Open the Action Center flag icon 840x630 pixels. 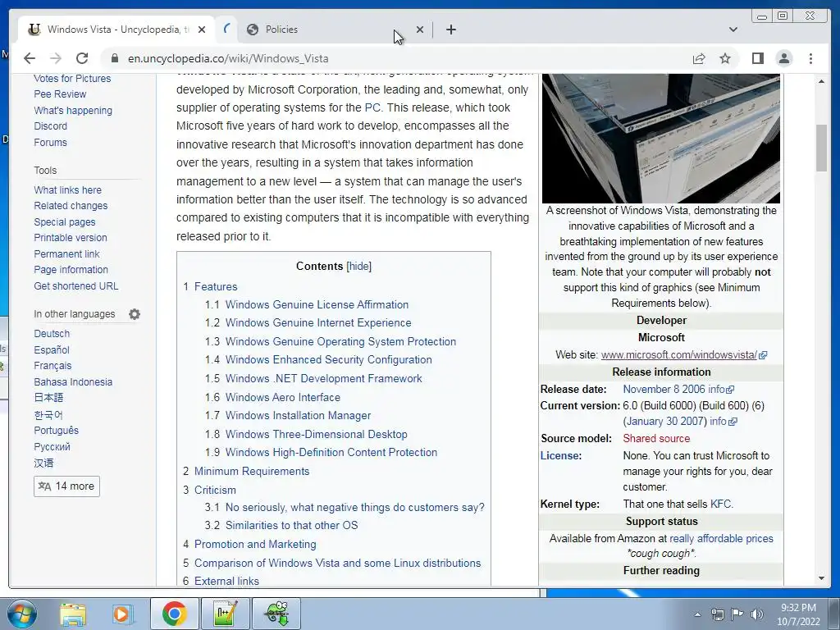coord(737,614)
